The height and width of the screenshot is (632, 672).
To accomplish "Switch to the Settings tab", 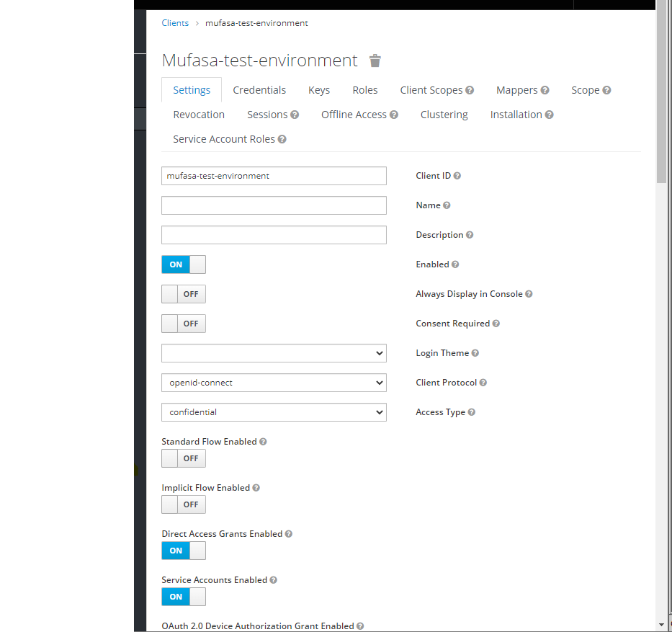I will 192,90.
